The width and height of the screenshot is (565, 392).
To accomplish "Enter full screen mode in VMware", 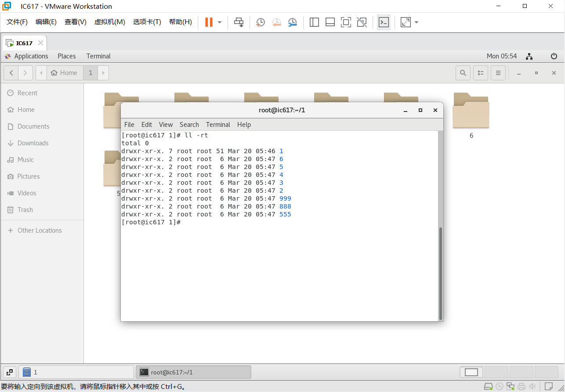I will 346,22.
